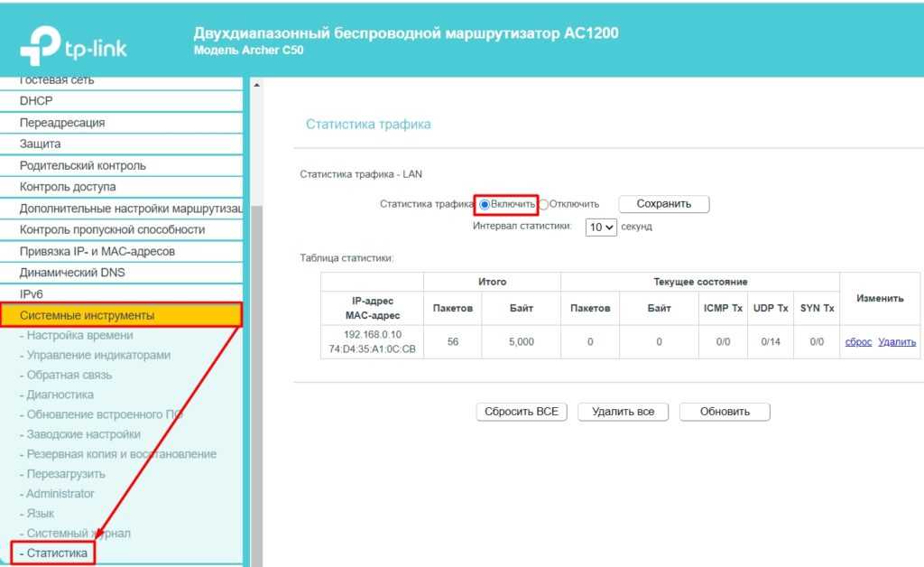Image resolution: width=924 pixels, height=567 pixels.
Task: Select the Отключить radio button
Action: [543, 205]
